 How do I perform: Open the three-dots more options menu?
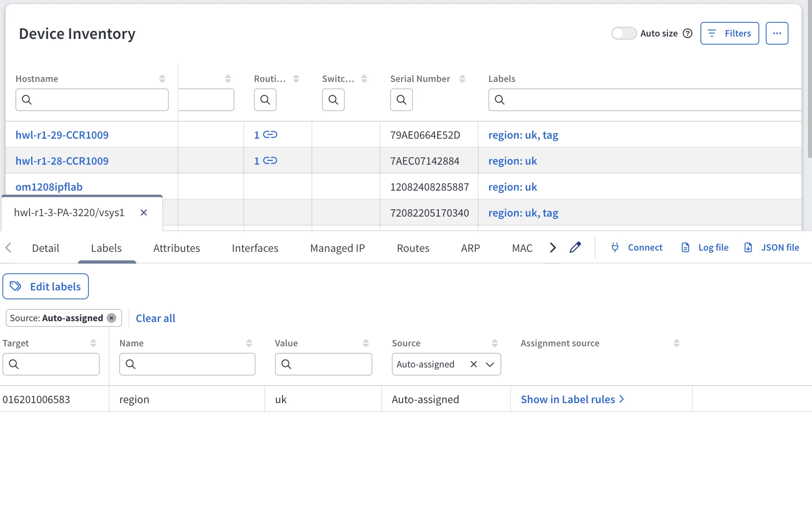coord(777,33)
